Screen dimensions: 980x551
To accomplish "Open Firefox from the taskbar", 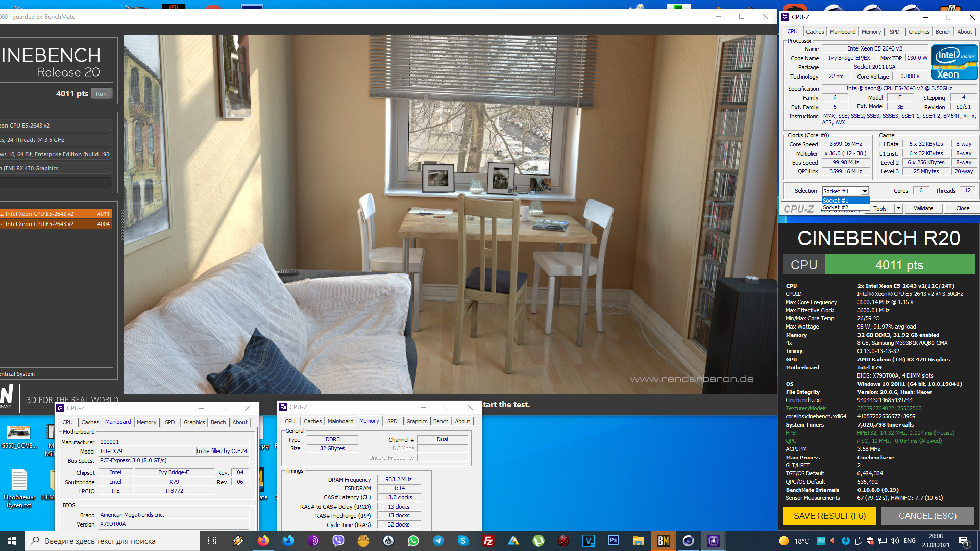I will coord(263,541).
